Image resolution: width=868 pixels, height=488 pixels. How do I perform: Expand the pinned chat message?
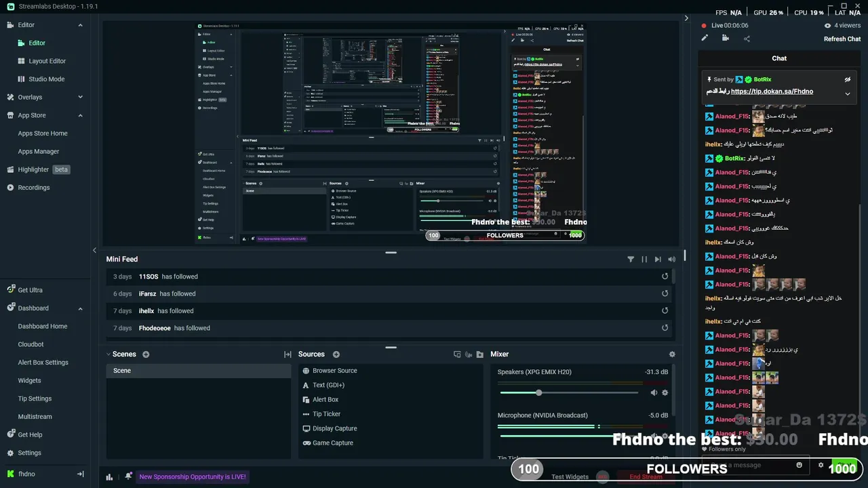847,94
